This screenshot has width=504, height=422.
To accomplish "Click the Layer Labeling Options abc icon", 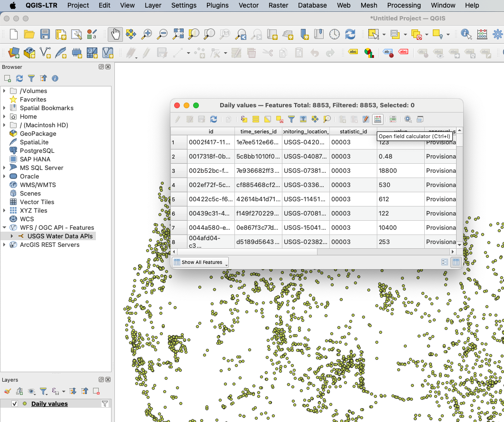I will pyautogui.click(x=353, y=52).
